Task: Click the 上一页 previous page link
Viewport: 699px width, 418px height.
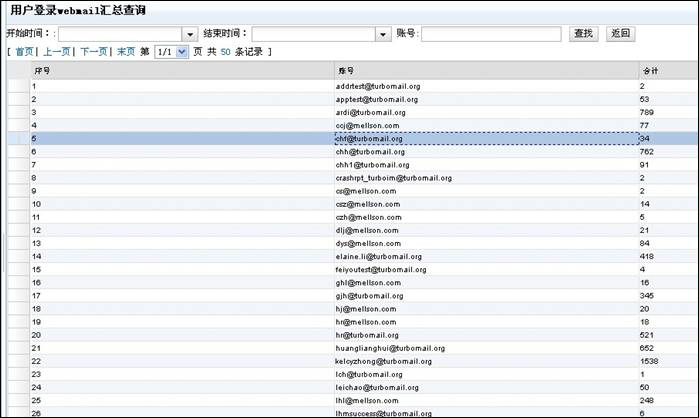Action: pos(57,52)
